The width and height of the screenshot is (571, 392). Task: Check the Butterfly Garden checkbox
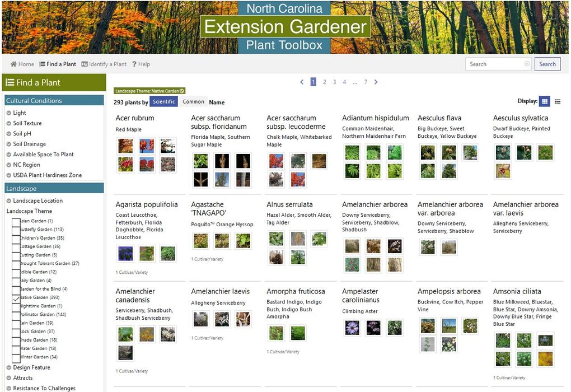16,230
